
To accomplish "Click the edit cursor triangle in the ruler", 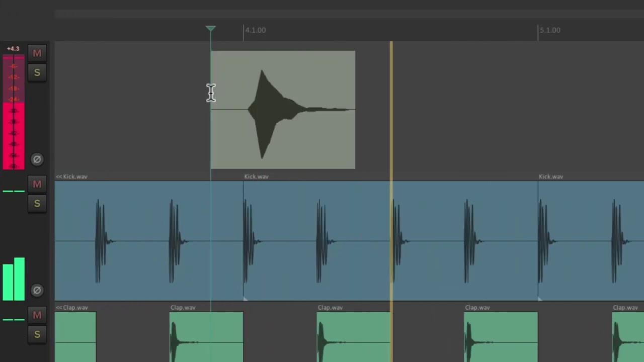I will click(211, 29).
